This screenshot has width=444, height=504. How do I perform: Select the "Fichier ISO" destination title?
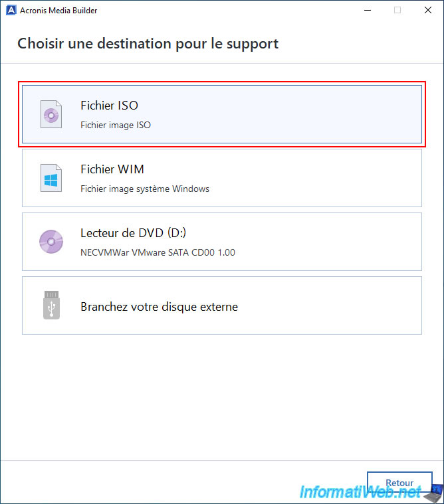coord(109,106)
